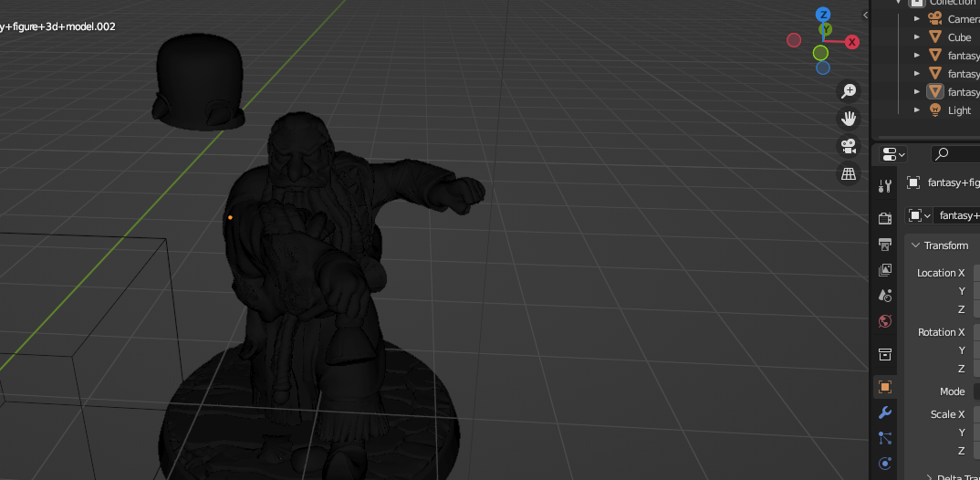
Task: Expand the Camera row in outliner
Action: coord(917,19)
